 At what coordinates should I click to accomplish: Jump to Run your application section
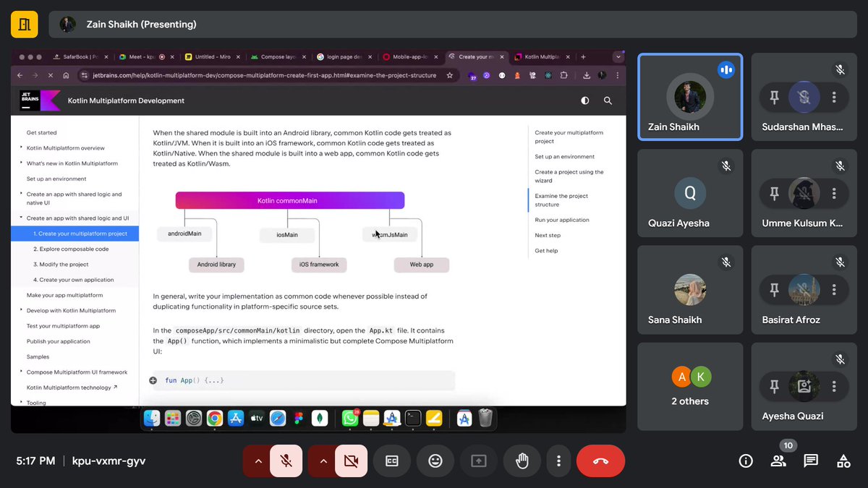[562, 220]
